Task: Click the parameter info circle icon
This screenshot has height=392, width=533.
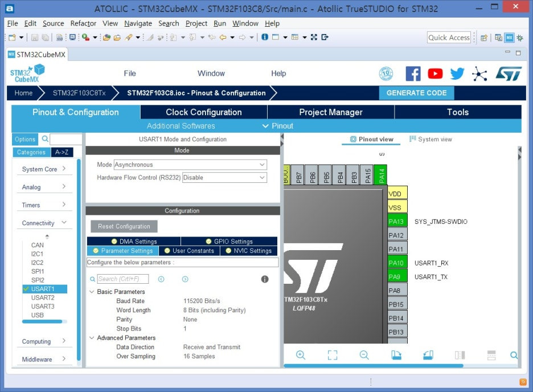Action: (265, 279)
